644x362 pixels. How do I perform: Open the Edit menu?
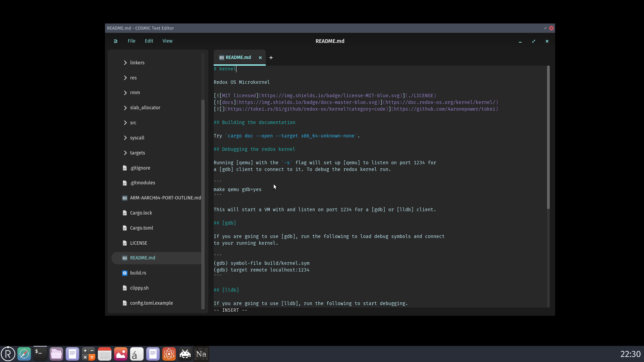[x=149, y=41]
